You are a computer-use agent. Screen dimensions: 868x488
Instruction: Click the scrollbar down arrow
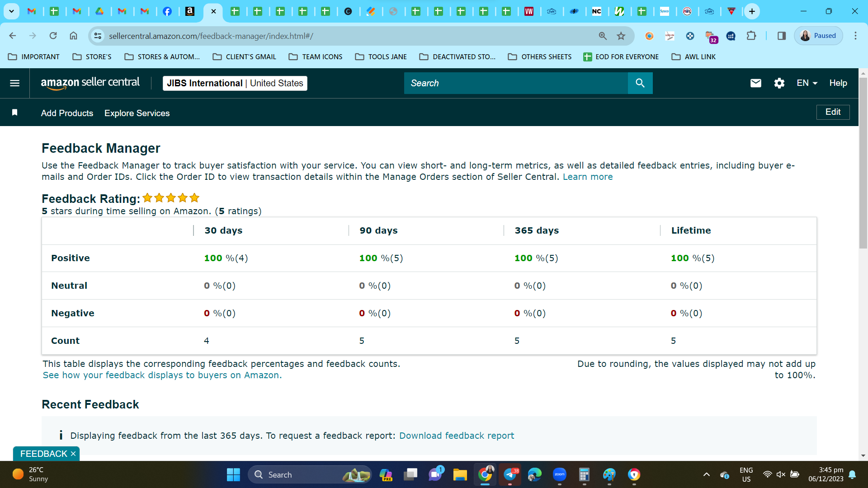tap(863, 455)
